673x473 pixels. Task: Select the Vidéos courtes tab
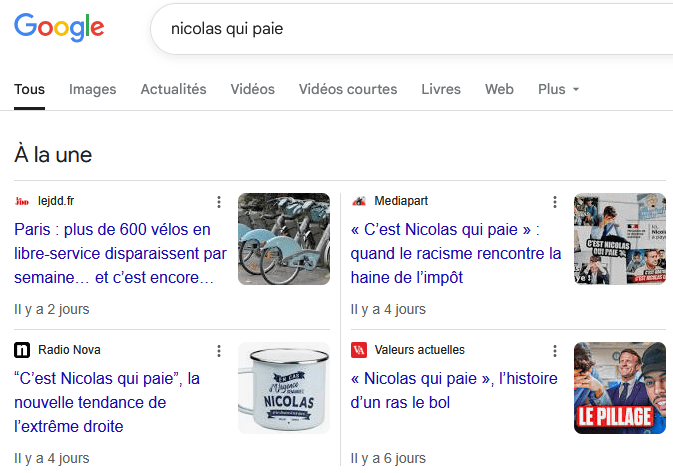click(347, 89)
